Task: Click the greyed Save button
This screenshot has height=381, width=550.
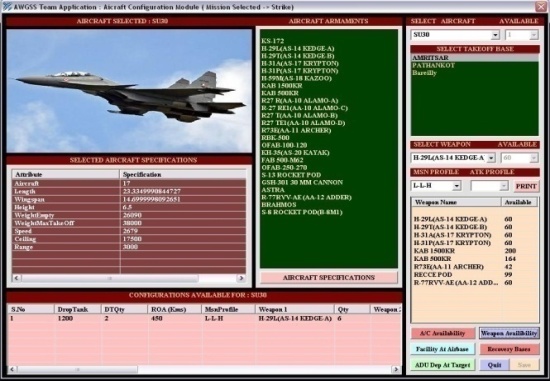Action: (524, 365)
